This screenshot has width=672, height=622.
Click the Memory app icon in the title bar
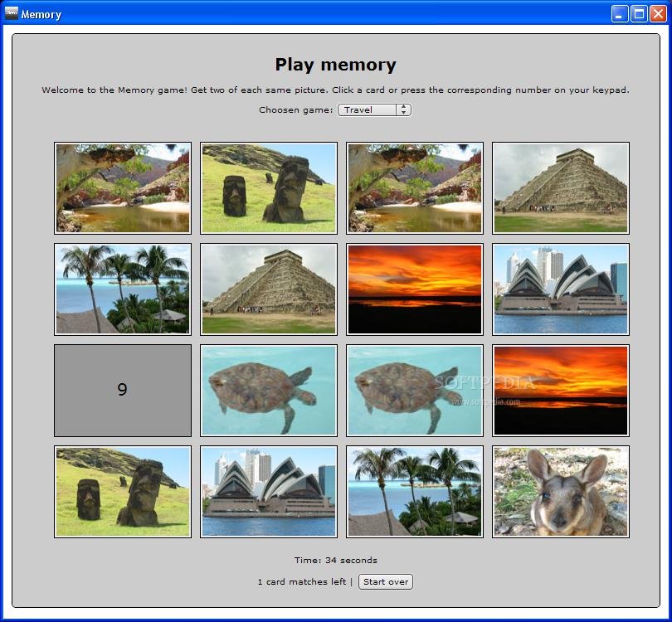11,14
